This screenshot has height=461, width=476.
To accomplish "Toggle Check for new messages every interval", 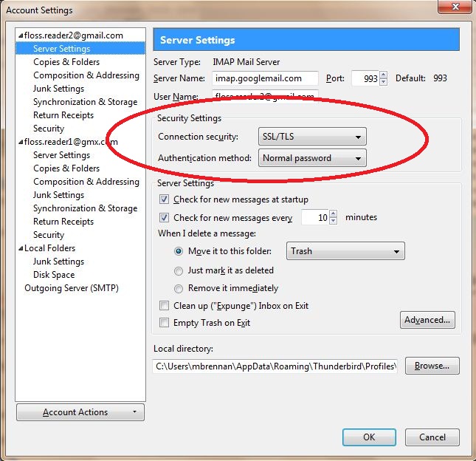I will tap(165, 218).
